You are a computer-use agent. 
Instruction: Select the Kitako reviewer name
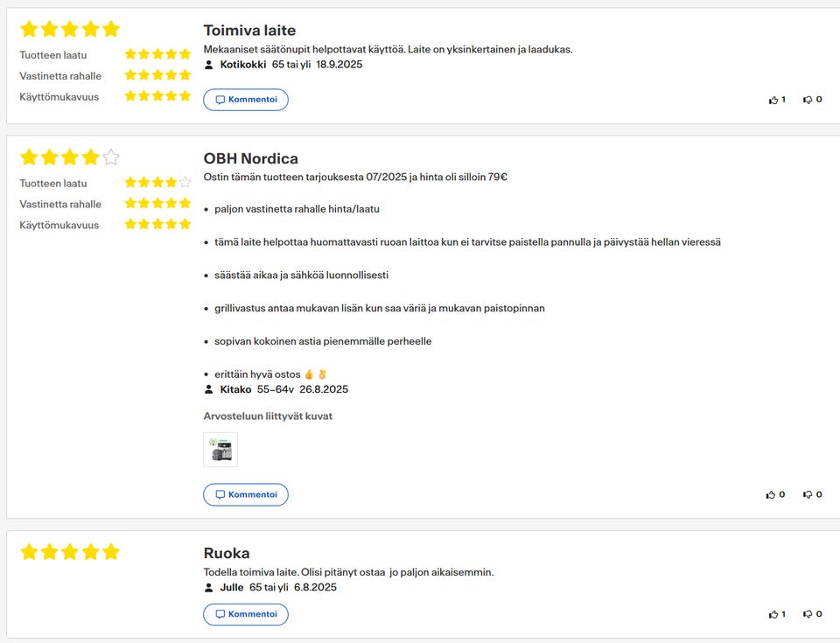coord(235,389)
